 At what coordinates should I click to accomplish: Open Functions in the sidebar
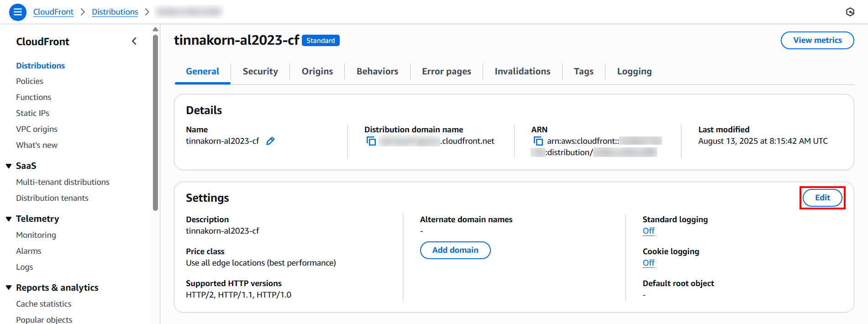pos(34,97)
